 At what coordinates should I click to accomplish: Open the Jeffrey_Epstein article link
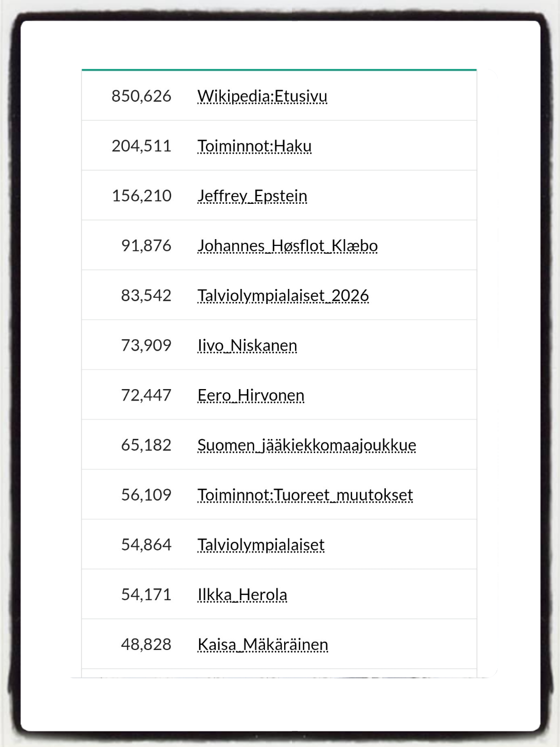point(253,196)
